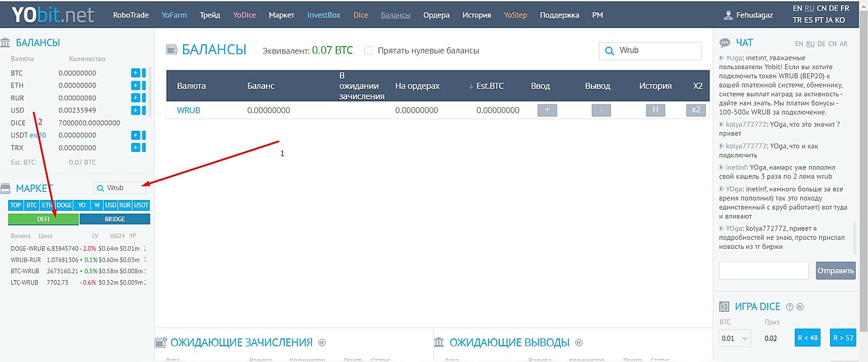Click the chat message input box
The width and height of the screenshot is (868, 362).
click(x=764, y=270)
